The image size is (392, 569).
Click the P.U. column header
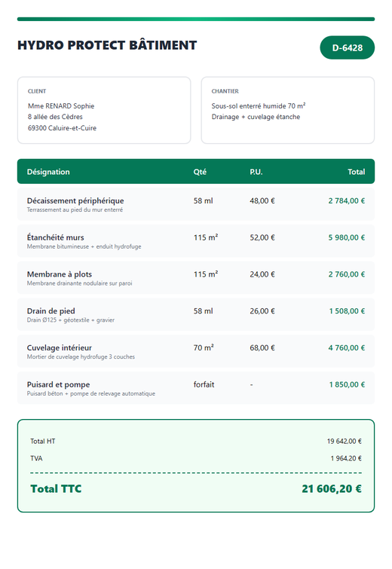[x=256, y=172]
